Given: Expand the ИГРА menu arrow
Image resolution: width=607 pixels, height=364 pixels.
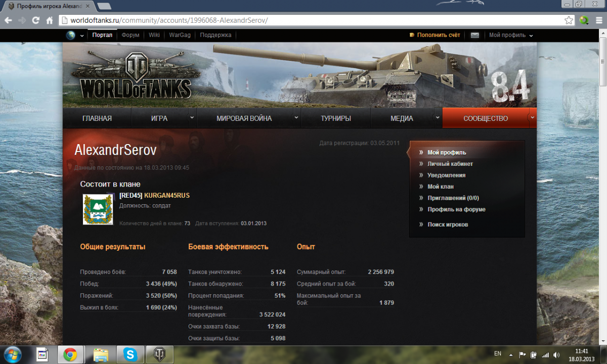Looking at the screenshot, I should pos(192,117).
